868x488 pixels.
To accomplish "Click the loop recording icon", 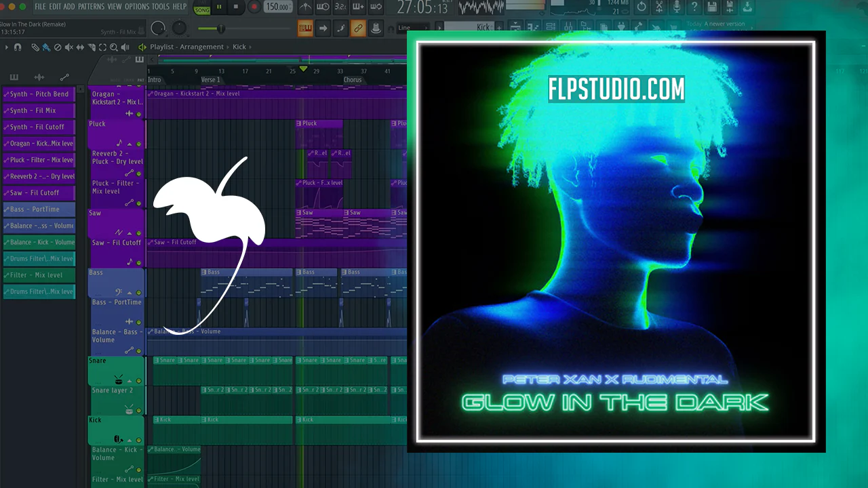I will click(x=376, y=7).
